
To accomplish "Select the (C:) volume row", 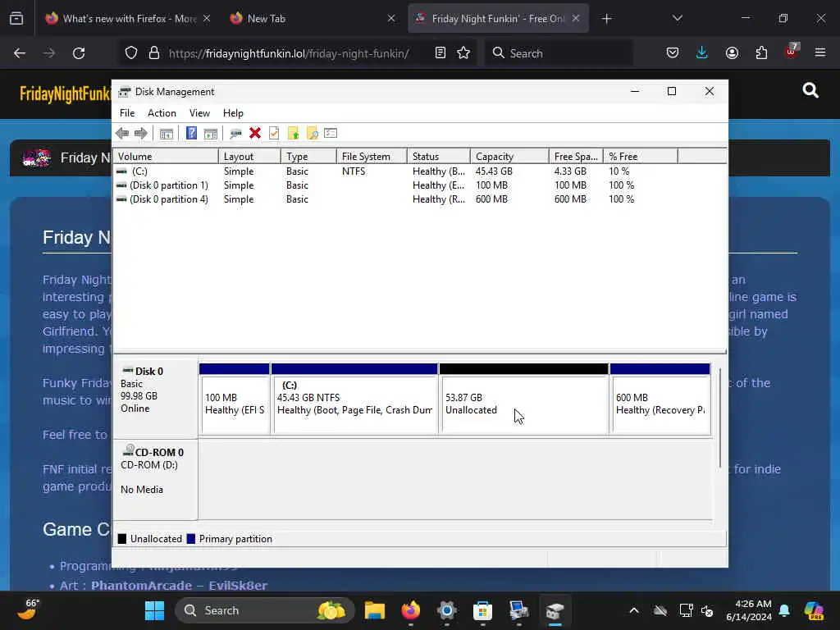I will point(395,171).
